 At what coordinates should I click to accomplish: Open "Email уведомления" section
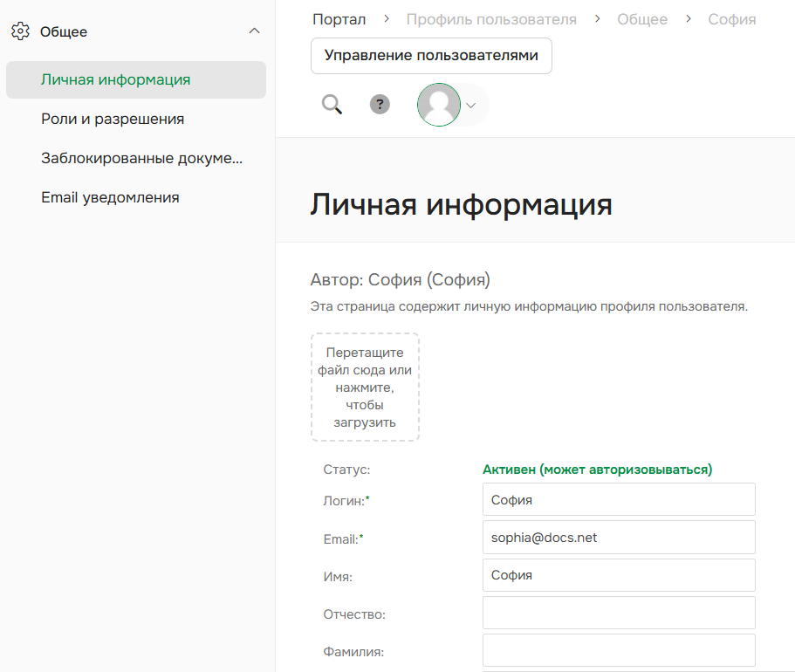109,197
